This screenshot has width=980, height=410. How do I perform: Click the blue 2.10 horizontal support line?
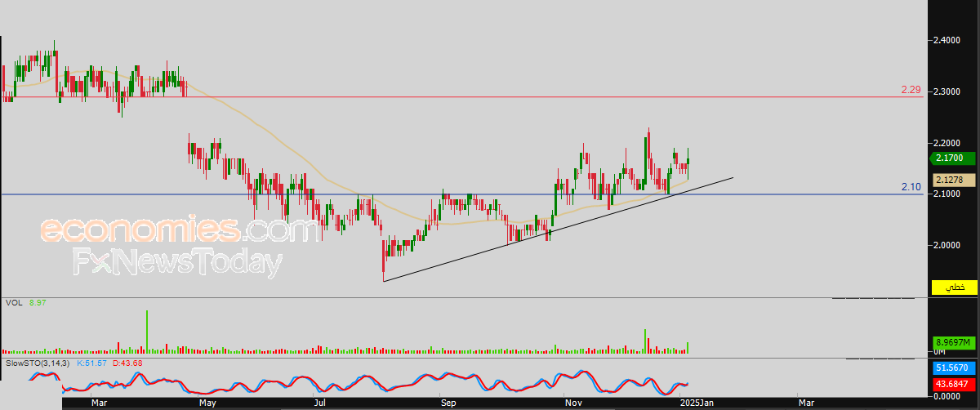click(x=462, y=194)
